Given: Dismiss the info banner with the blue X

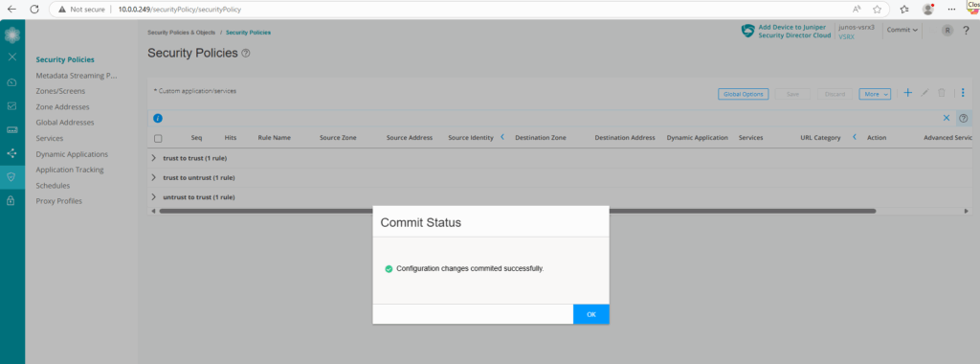Looking at the screenshot, I should (947, 118).
